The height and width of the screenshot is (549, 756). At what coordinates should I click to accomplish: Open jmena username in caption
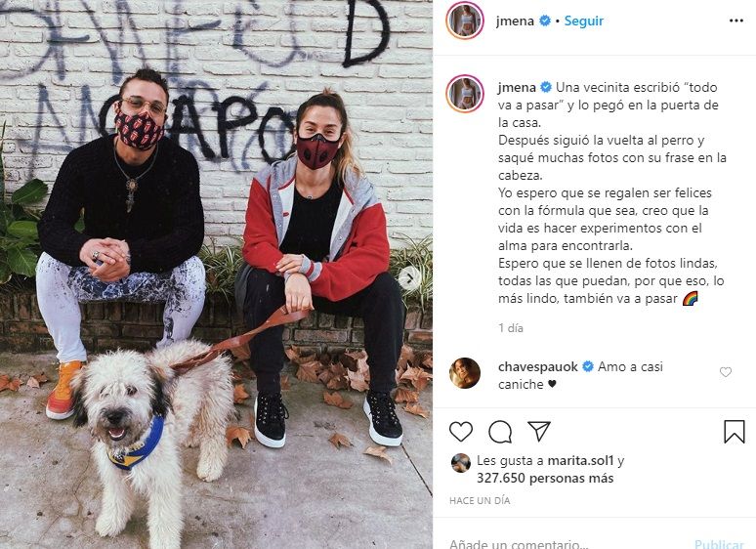pyautogui.click(x=517, y=87)
